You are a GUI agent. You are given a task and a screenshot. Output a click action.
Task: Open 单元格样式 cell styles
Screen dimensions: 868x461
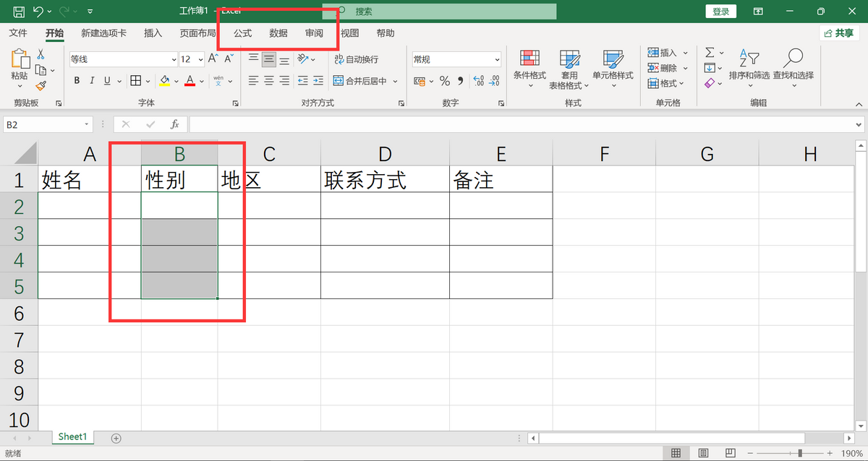[x=613, y=69]
